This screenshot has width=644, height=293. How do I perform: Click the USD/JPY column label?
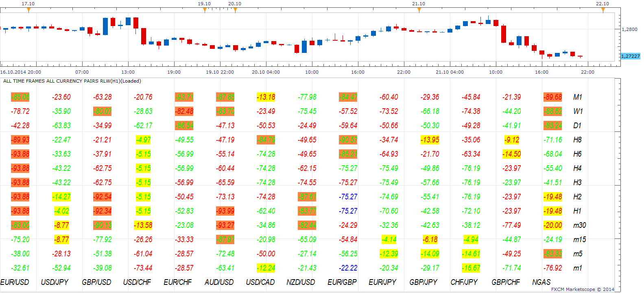pyautogui.click(x=55, y=282)
